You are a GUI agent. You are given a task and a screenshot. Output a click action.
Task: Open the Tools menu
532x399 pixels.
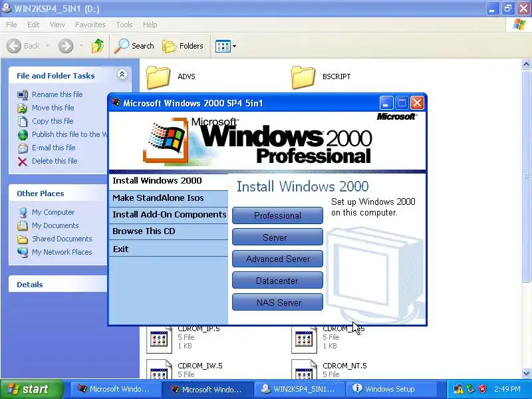[x=124, y=25]
